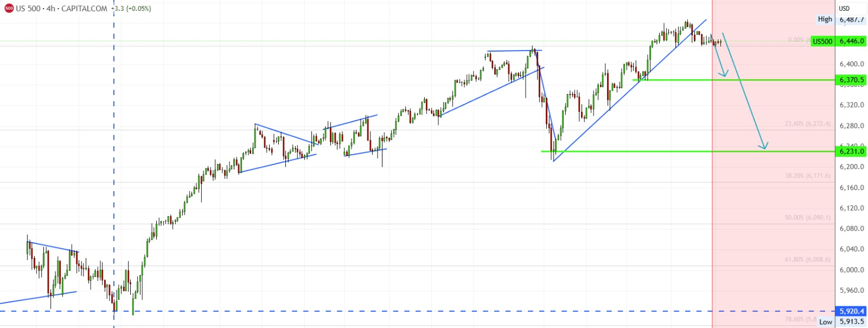Select the short blue downward arrow head

[x=724, y=74]
